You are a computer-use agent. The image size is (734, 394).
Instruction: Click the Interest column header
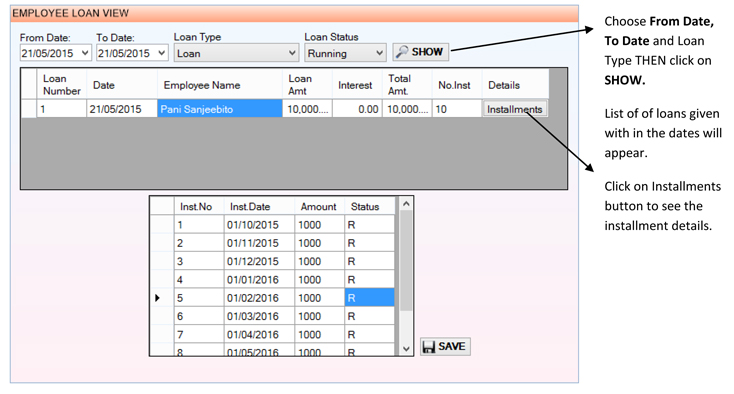click(357, 85)
